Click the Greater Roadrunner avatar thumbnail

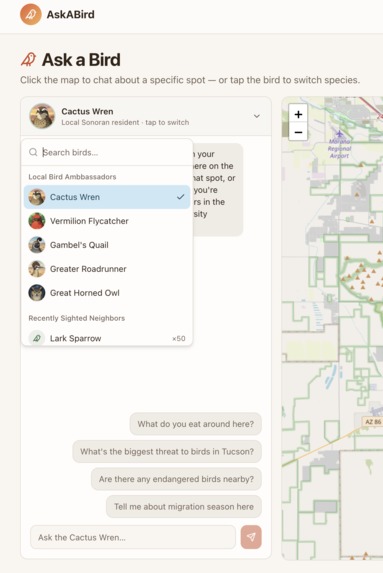coord(37,269)
